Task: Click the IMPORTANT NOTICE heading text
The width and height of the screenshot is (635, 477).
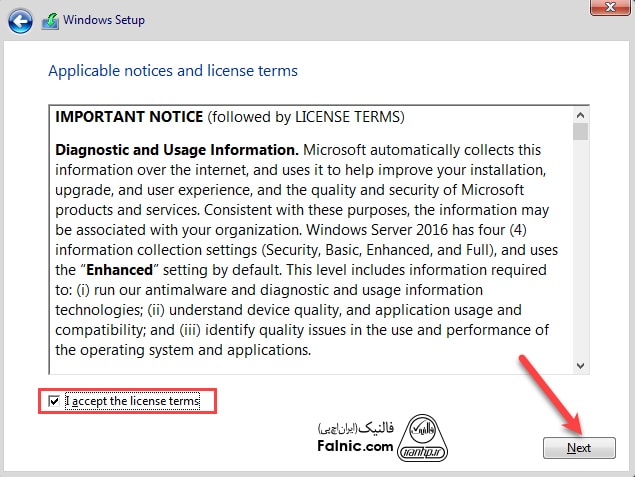Action: tap(129, 117)
